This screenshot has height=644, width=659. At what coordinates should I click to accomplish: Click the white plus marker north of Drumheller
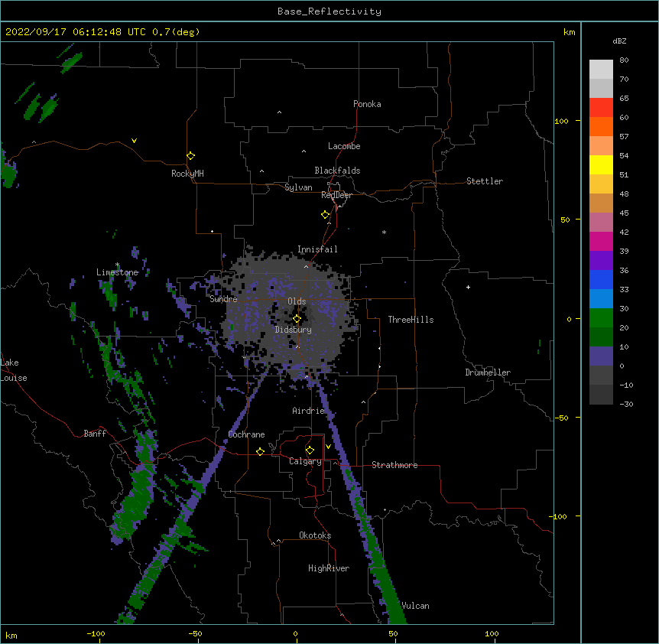pos(468,287)
